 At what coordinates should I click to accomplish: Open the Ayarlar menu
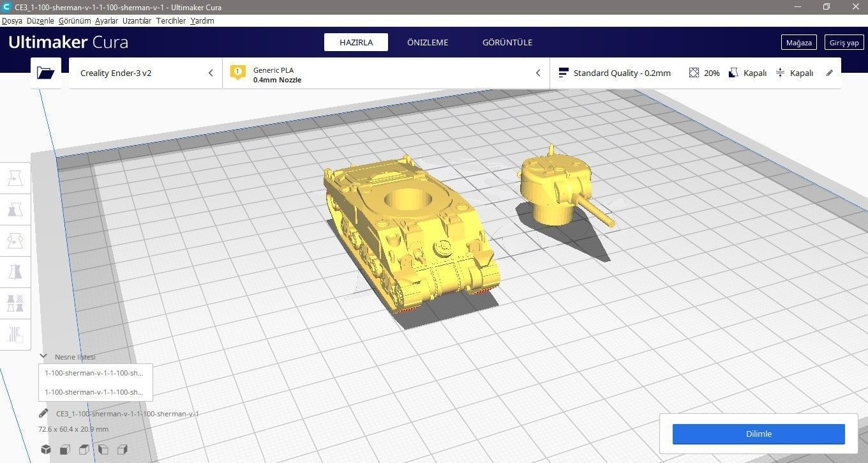point(107,21)
